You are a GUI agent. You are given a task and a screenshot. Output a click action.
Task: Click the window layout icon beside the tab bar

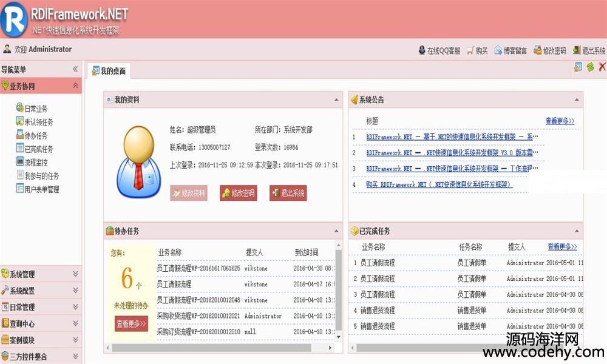(578, 67)
